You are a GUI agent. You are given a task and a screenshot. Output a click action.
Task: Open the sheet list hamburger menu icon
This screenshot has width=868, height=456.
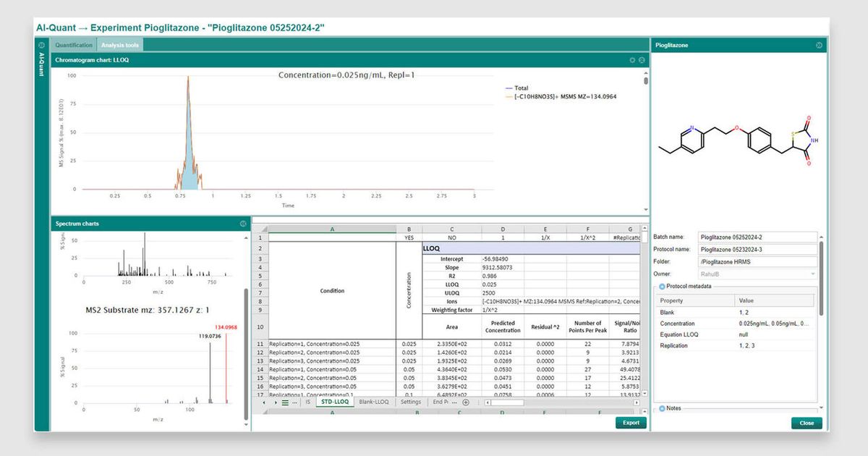pyautogui.click(x=284, y=402)
